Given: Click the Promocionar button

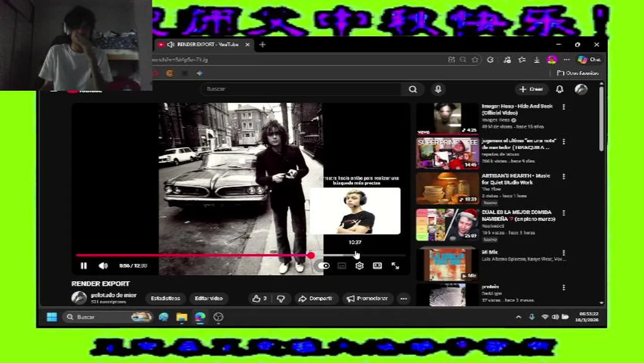Looking at the screenshot, I should pos(367,298).
